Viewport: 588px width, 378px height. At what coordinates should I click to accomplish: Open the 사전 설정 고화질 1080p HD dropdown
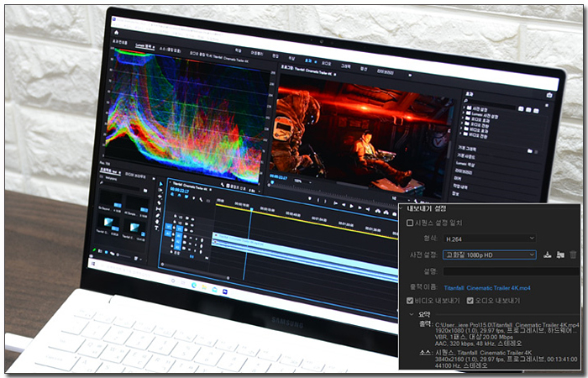[490, 255]
